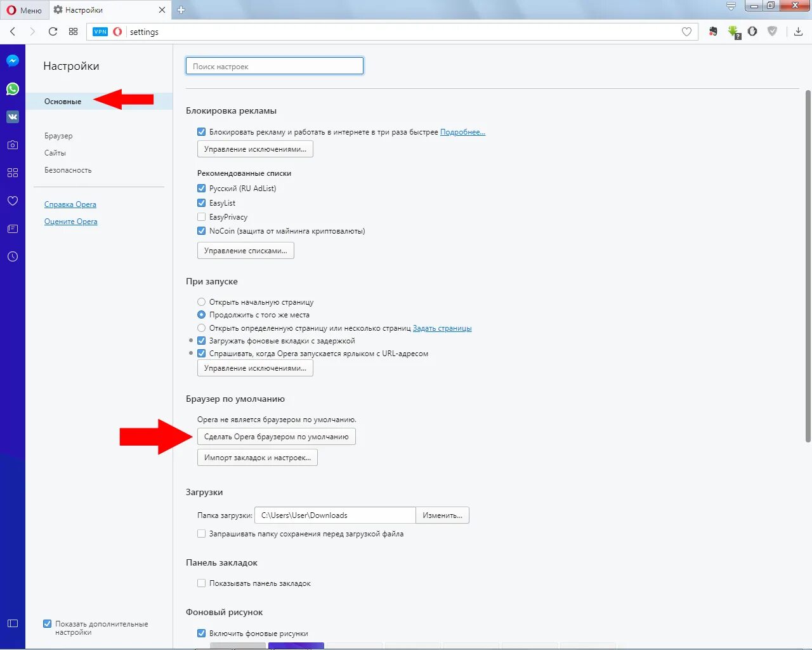Open Сайты settings section

coord(55,153)
